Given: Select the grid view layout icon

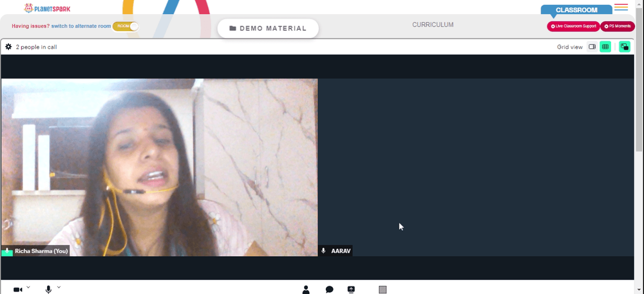Looking at the screenshot, I should (605, 47).
